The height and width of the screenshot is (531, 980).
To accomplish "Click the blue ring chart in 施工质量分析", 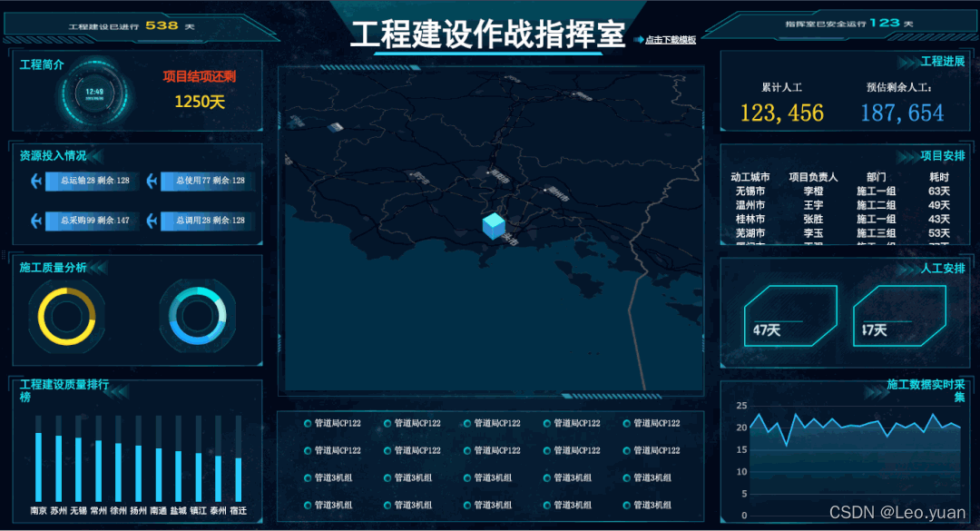I will [198, 316].
